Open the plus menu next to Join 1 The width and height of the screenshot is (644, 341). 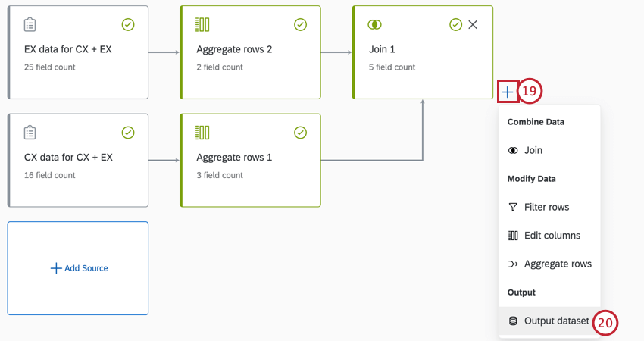pyautogui.click(x=508, y=92)
